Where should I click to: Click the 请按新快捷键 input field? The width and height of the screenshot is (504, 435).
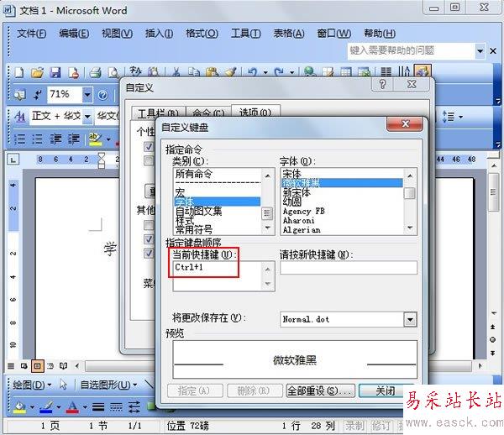(x=349, y=267)
